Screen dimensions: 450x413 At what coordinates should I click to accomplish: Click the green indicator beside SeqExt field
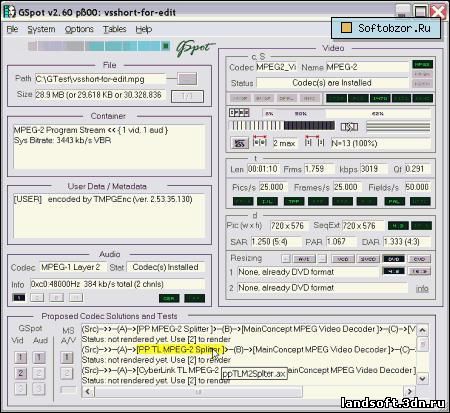click(398, 226)
